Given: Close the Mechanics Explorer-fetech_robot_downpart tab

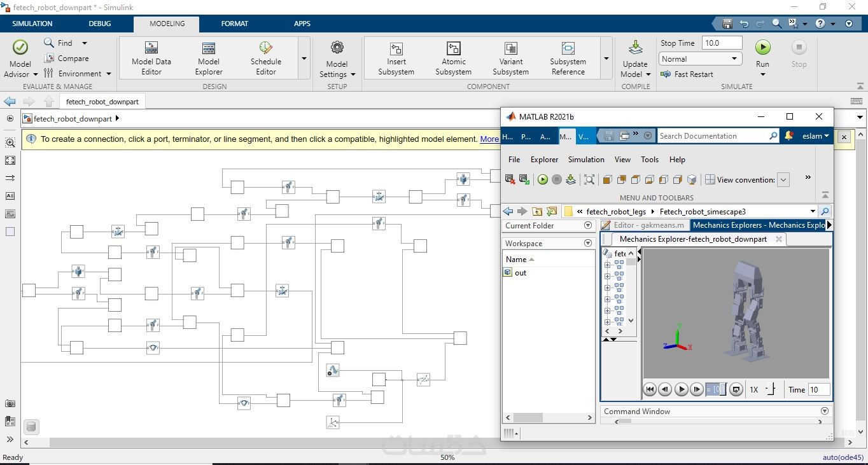Looking at the screenshot, I should tap(779, 239).
